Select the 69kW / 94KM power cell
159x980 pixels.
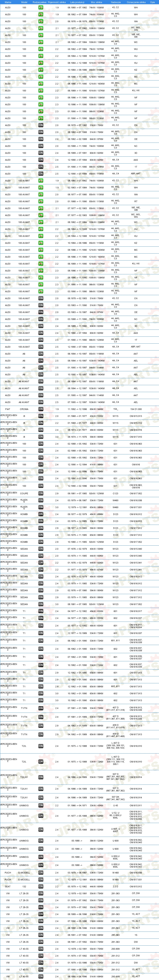96,409
